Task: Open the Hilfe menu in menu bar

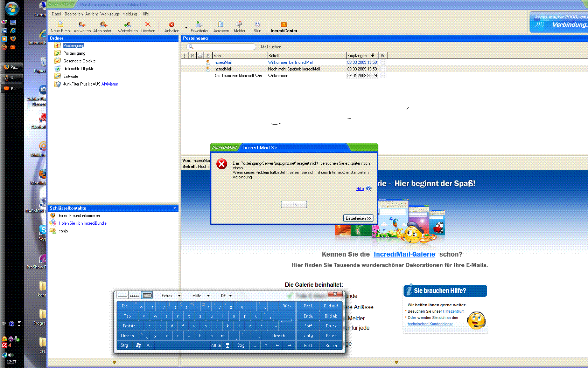Action: coord(145,14)
